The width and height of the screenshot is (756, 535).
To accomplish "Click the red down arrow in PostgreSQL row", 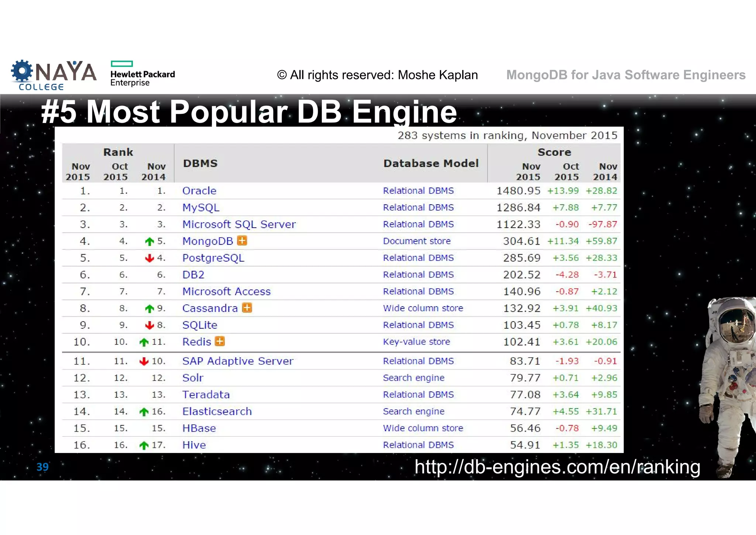I will (x=150, y=258).
